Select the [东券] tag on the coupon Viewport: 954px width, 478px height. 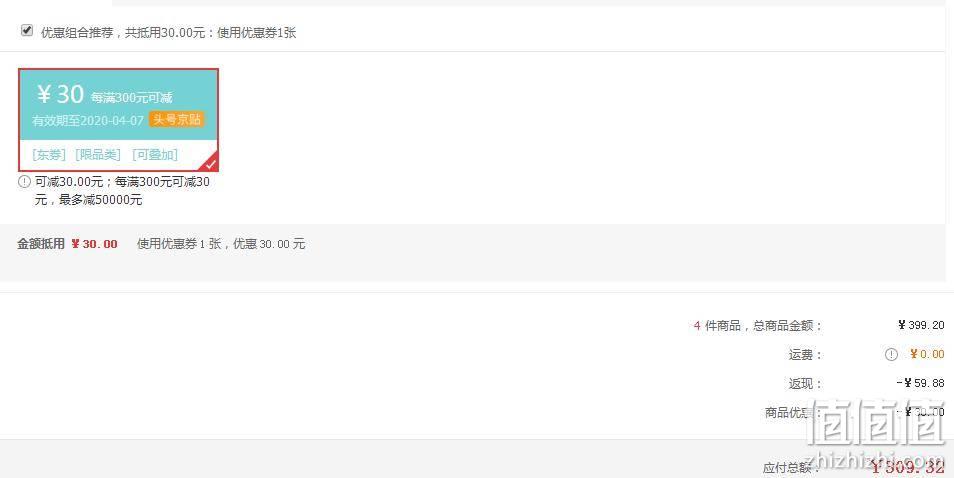pos(49,155)
